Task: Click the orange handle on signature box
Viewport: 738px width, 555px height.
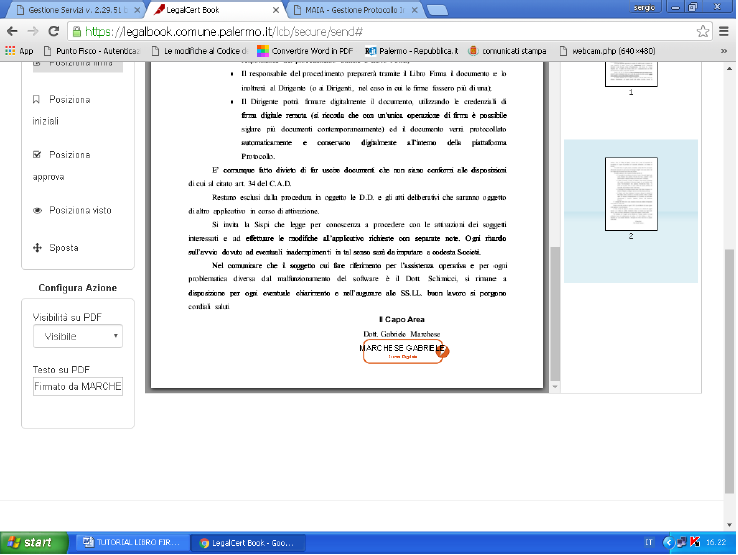Action: coord(443,350)
